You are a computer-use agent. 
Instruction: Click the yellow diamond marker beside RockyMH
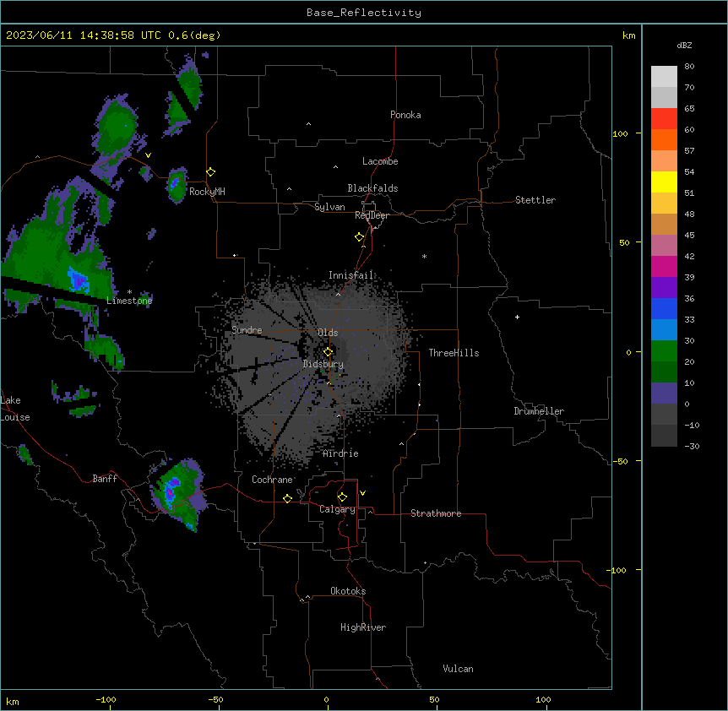[210, 172]
